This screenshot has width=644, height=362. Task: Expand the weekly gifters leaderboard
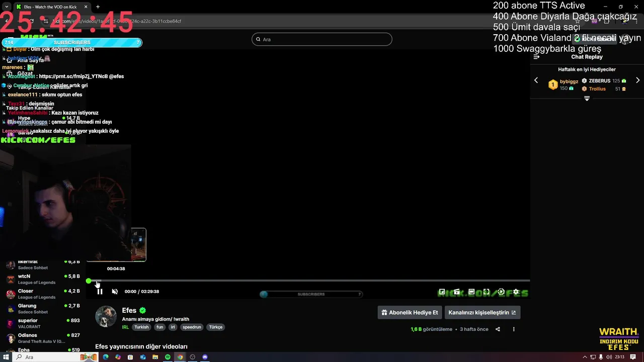(587, 99)
